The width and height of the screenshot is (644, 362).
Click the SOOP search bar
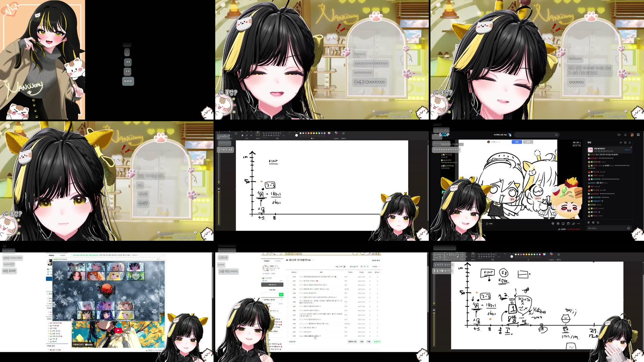(536, 135)
